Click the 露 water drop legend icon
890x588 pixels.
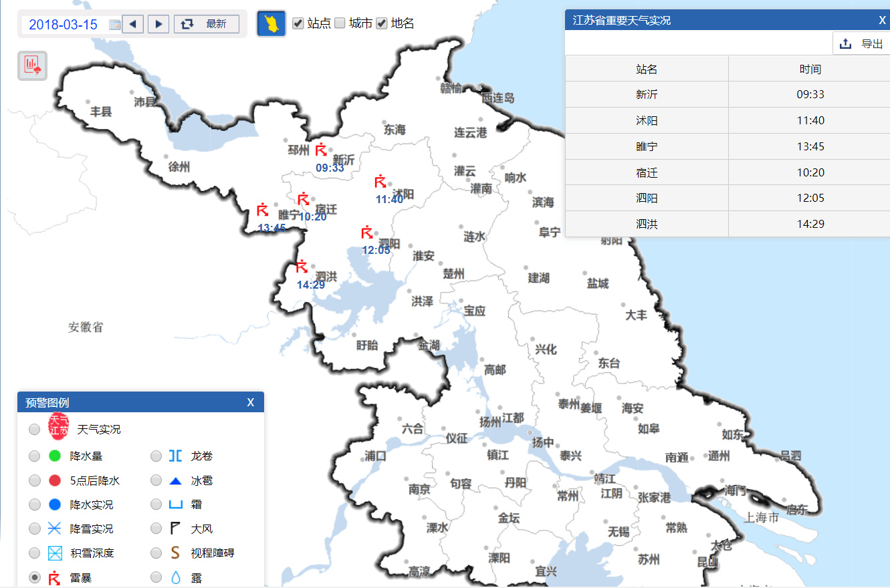point(176,577)
